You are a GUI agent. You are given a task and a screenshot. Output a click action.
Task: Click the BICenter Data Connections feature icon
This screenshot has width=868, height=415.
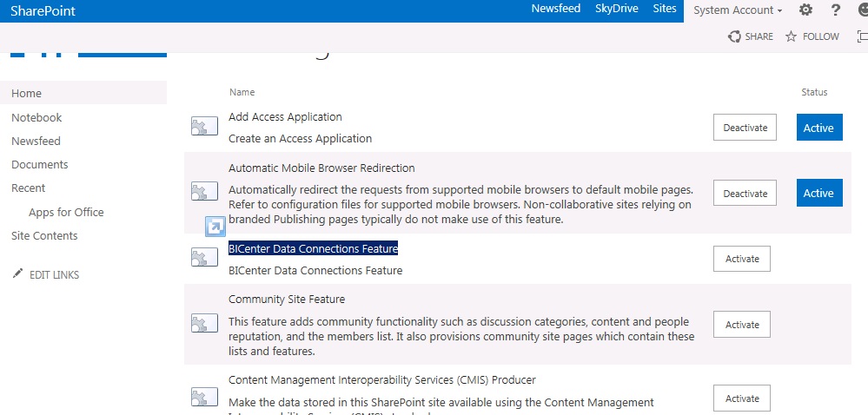pyautogui.click(x=204, y=258)
